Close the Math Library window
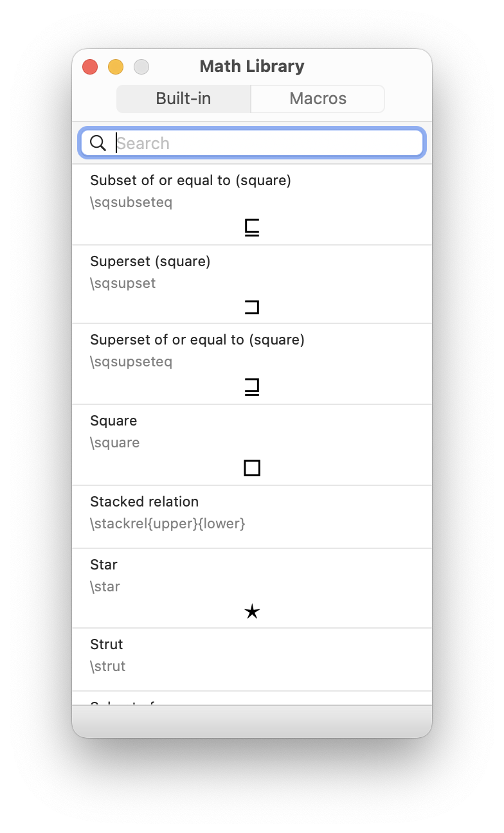Viewport: 504px width, 833px height. point(90,66)
